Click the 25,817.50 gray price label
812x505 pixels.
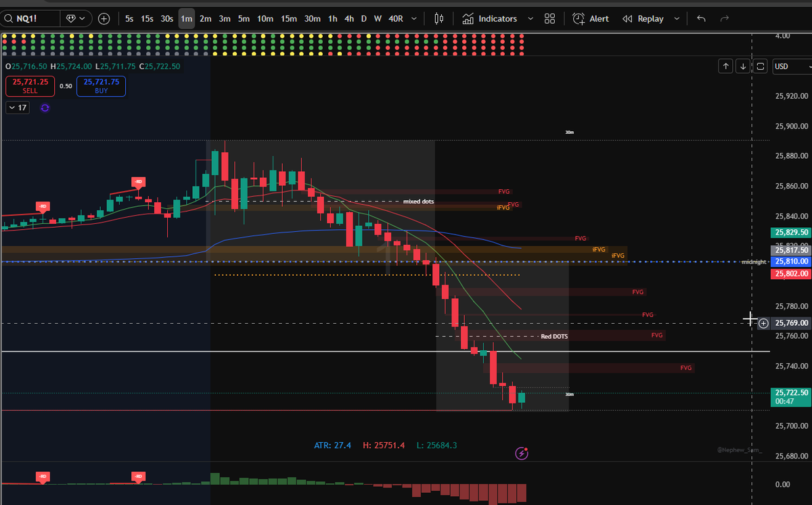coord(792,250)
